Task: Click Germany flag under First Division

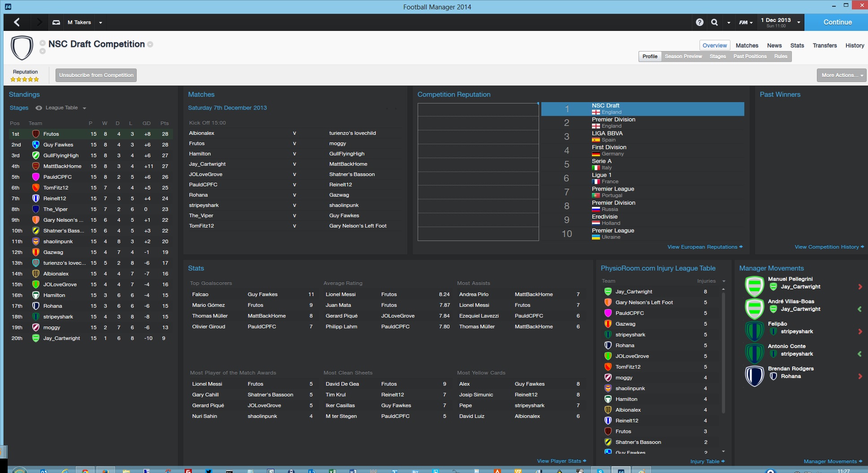Action: 596,154
